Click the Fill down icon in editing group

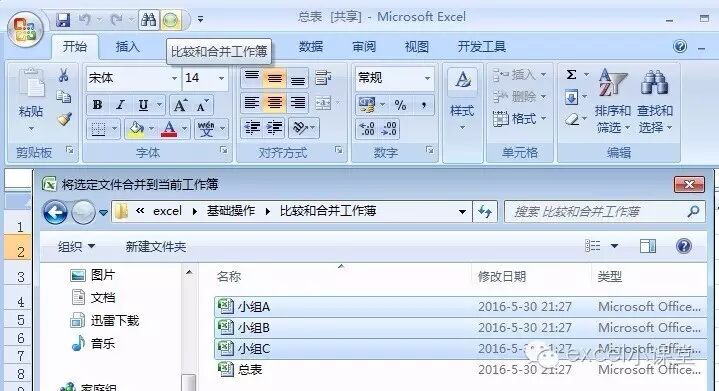571,97
